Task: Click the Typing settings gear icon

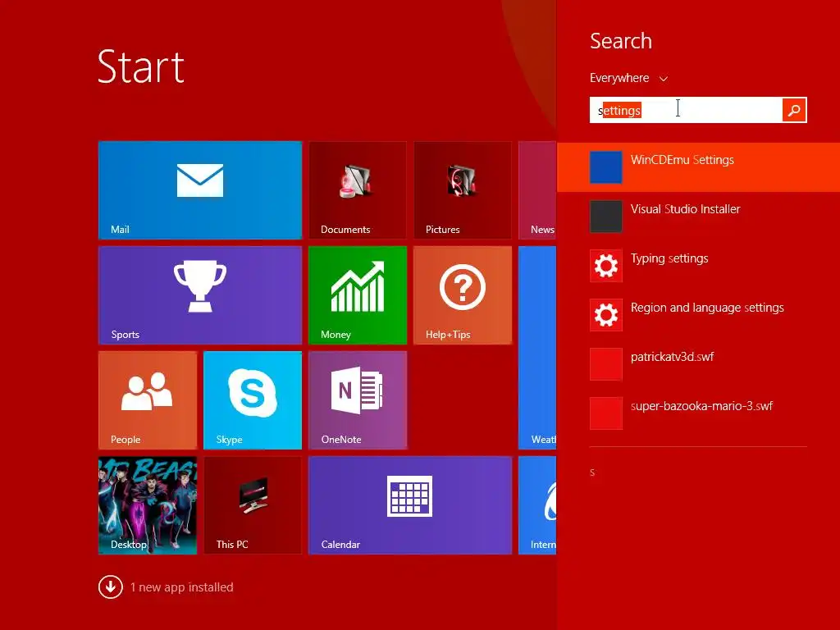Action: pyautogui.click(x=606, y=266)
